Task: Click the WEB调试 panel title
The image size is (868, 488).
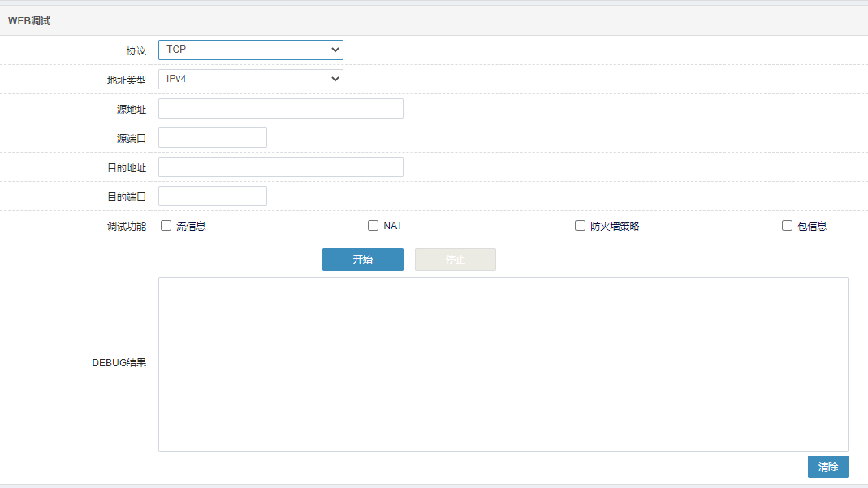Action: coord(29,21)
